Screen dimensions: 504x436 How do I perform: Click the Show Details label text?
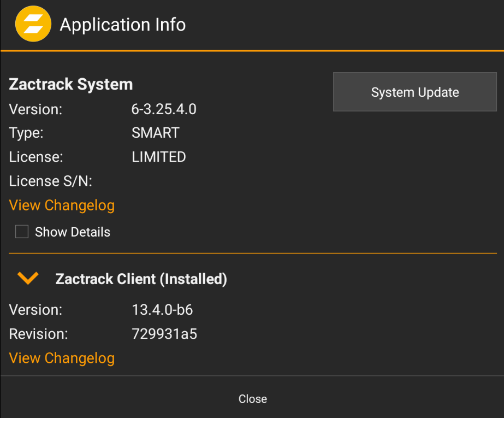73,232
